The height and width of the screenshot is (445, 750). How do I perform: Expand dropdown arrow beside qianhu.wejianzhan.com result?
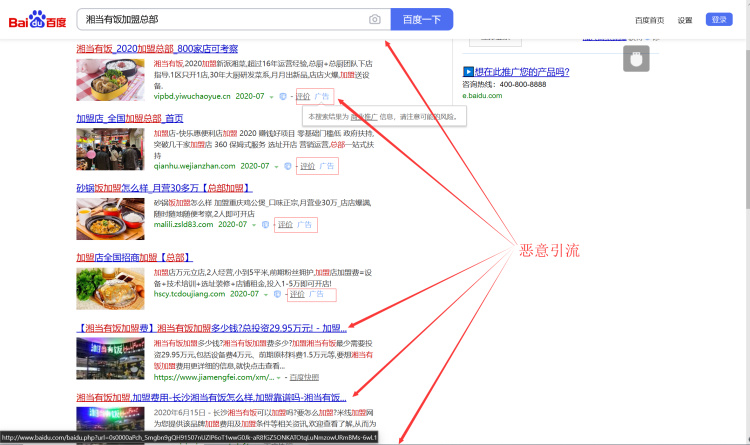point(277,166)
